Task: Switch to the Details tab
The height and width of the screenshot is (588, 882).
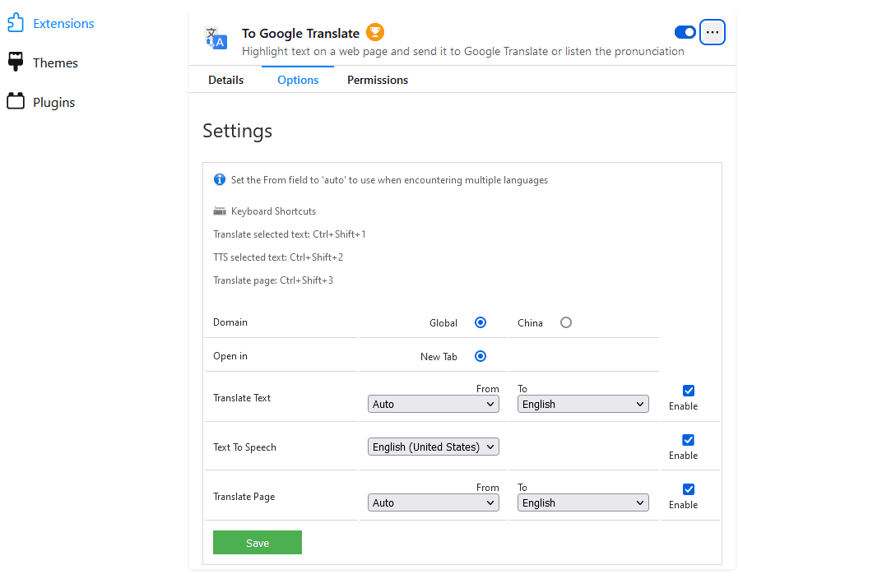Action: coord(225,80)
